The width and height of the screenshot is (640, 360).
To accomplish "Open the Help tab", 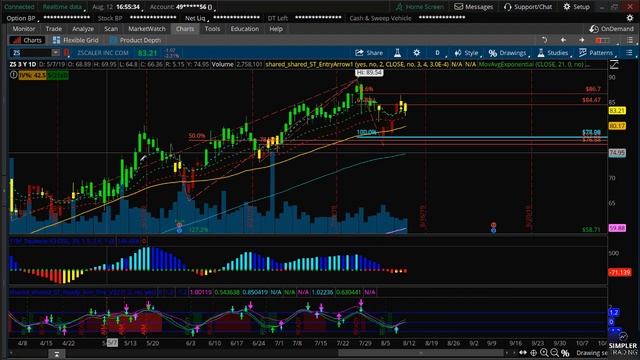I will [276, 29].
